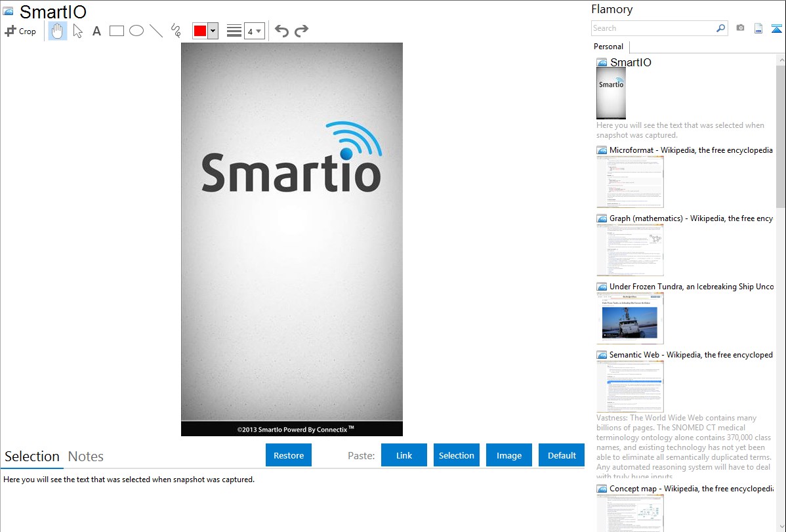Open the SmartIO snapshot thumbnail
786x532 pixels.
click(x=611, y=93)
